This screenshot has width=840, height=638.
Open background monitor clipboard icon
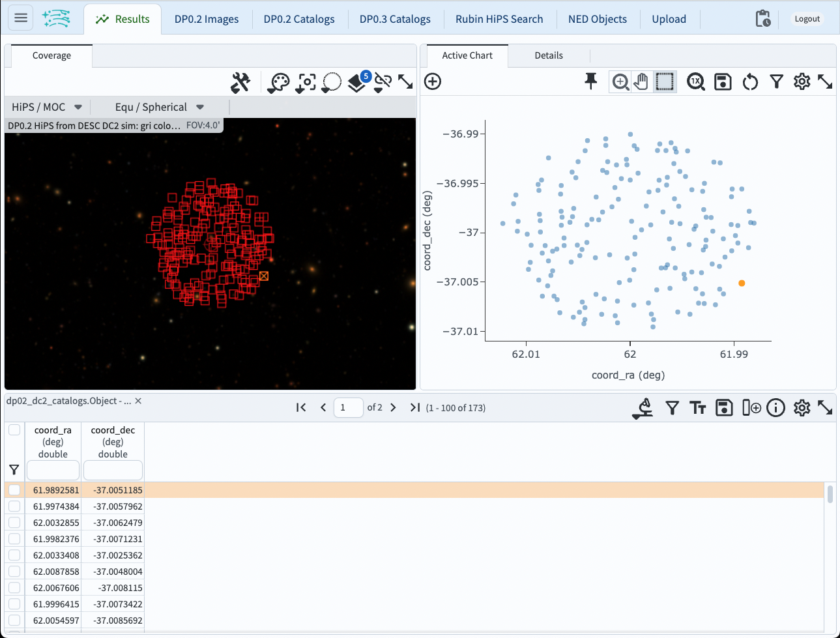762,18
